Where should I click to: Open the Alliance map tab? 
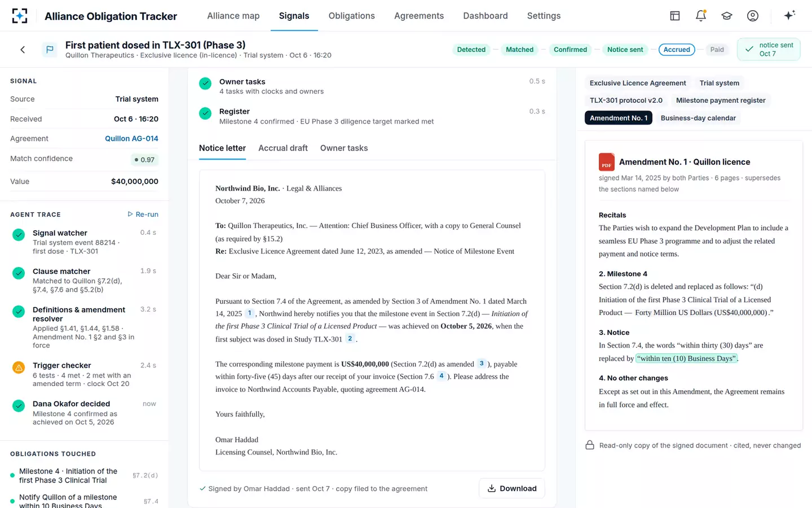233,16
